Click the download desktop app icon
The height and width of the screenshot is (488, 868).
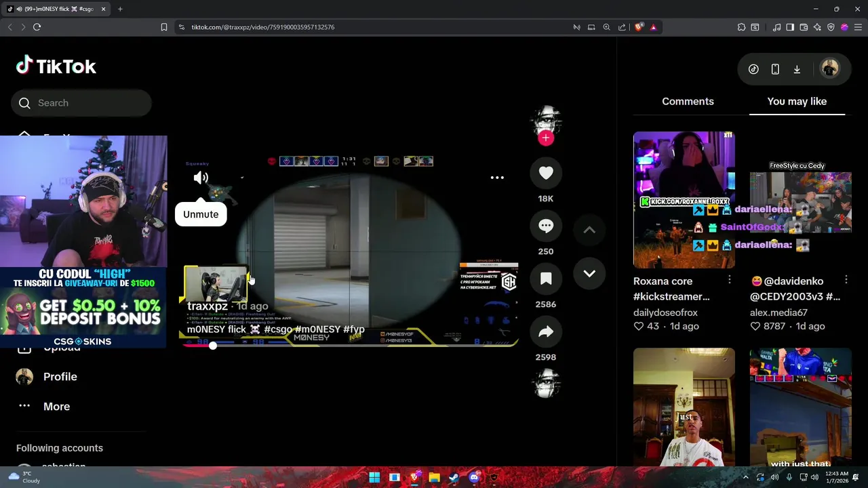click(797, 69)
